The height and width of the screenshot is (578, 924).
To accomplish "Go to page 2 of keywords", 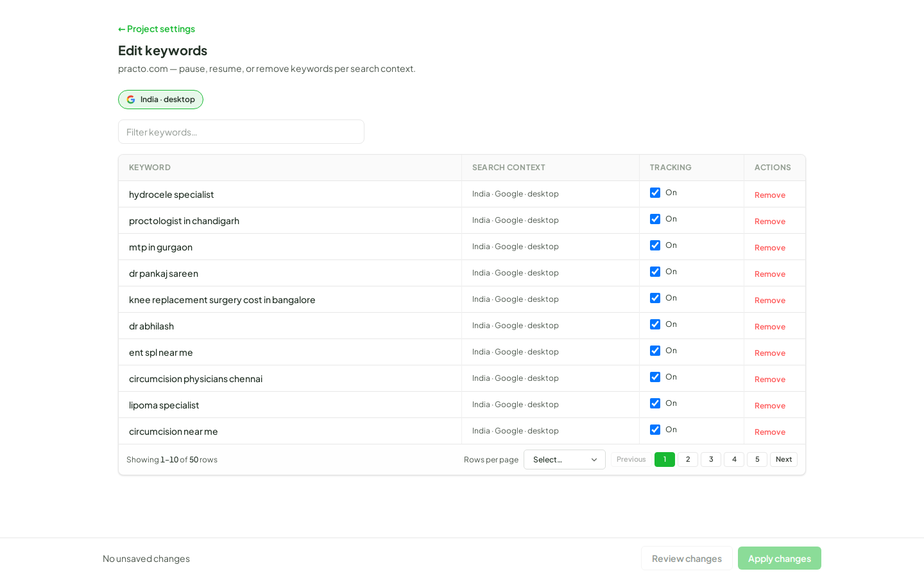I will [x=688, y=460].
